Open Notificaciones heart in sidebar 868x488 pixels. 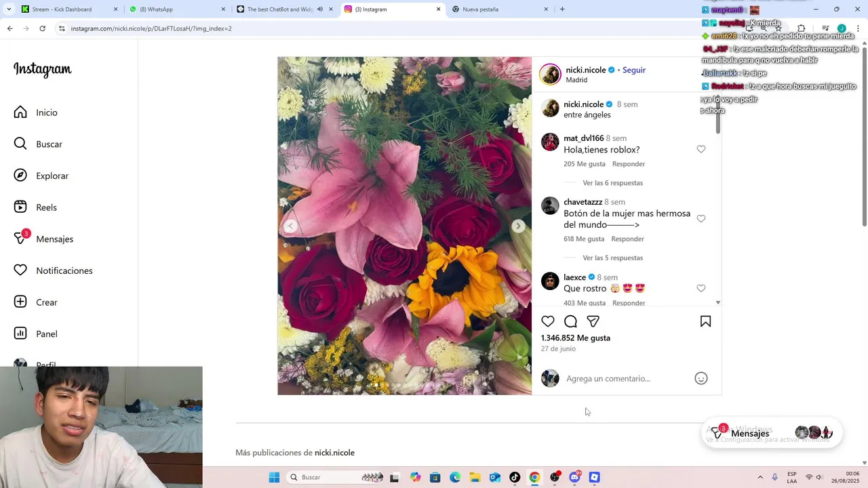click(21, 270)
